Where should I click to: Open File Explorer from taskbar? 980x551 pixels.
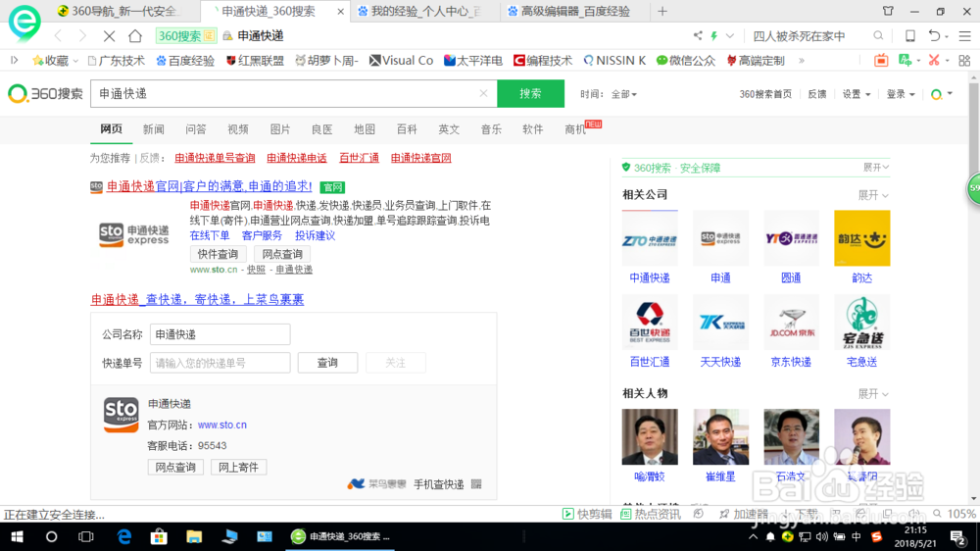click(x=194, y=536)
